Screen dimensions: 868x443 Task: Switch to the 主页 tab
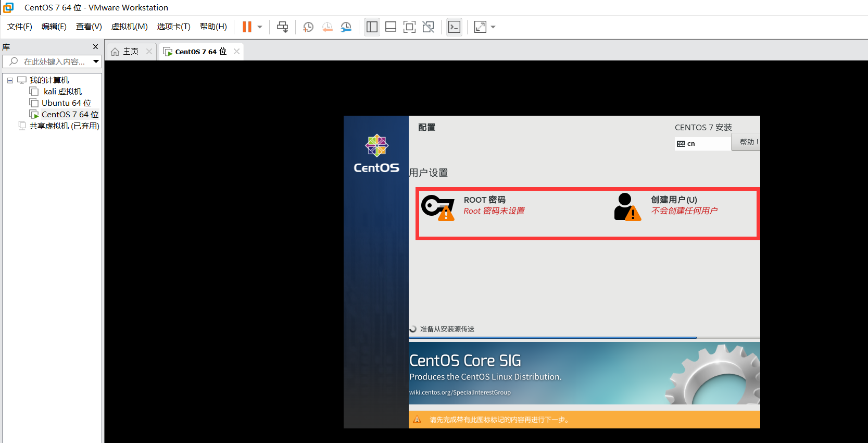[x=131, y=51]
